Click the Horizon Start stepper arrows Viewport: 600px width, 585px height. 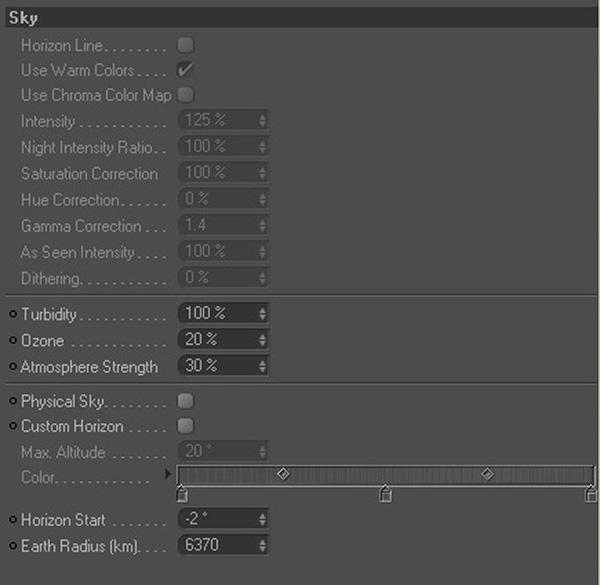[x=262, y=520]
